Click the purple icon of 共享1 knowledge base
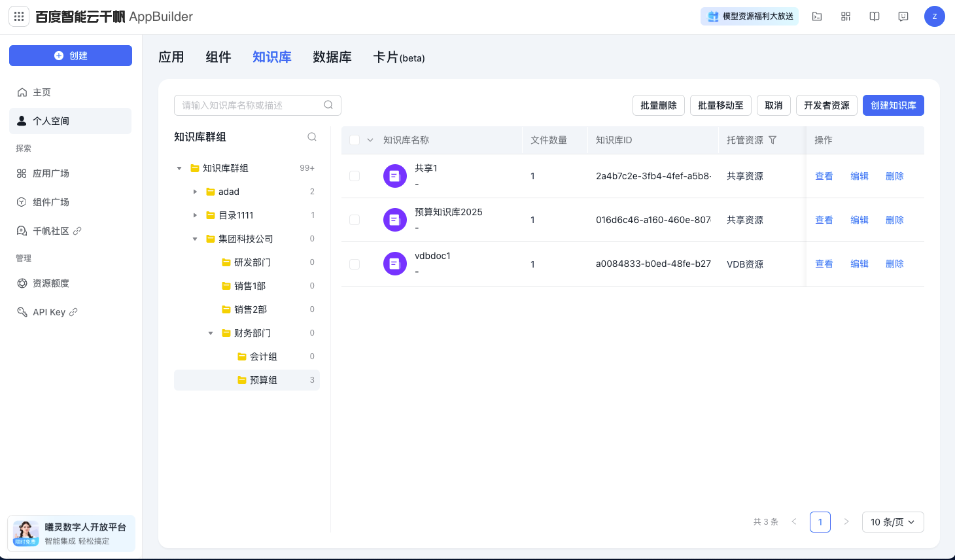Screen dimensions: 955x560 point(394,176)
